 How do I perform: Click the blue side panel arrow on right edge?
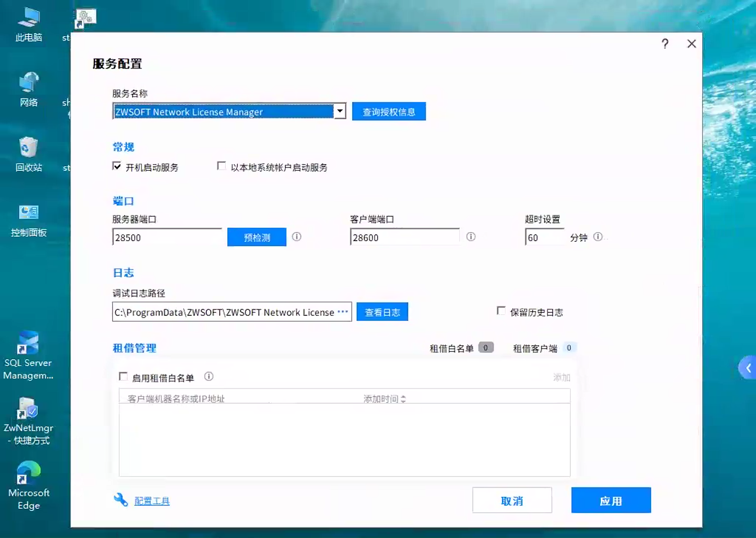748,368
